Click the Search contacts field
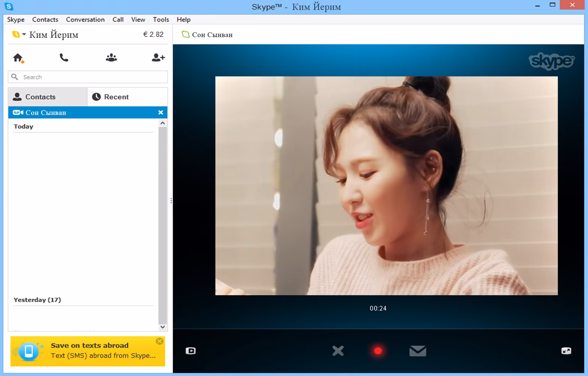588x376 pixels. (x=88, y=77)
